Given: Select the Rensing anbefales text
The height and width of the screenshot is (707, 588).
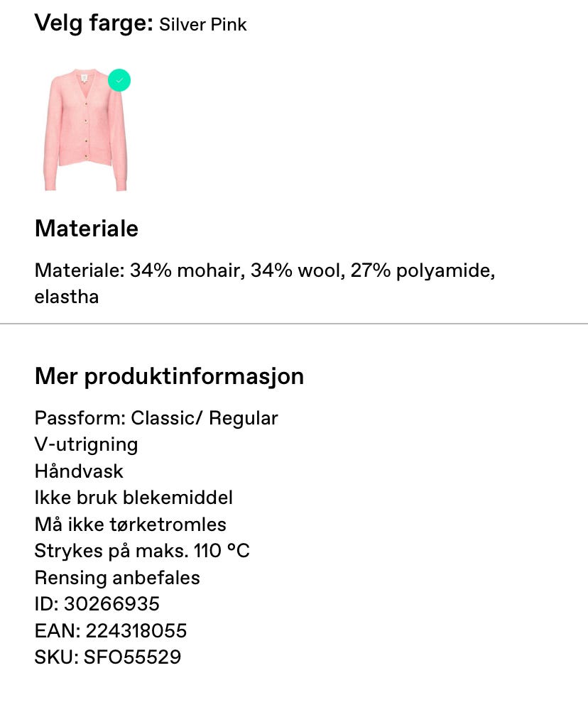Looking at the screenshot, I should (x=116, y=578).
